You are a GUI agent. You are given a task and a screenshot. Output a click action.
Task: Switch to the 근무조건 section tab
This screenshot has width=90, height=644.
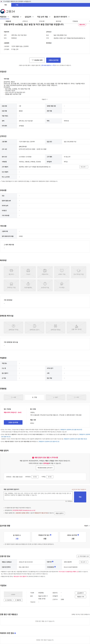25,21
